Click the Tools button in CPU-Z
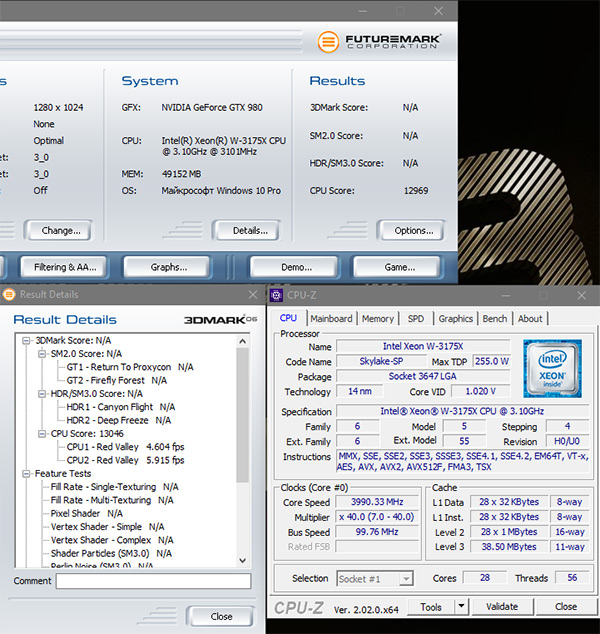600x634 pixels. [x=431, y=607]
